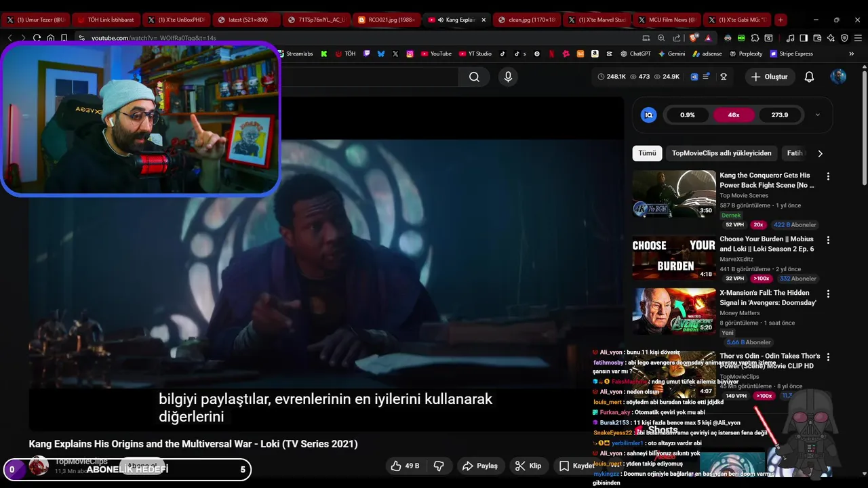Open options menu for X-Mansion's Fall video
The image size is (868, 488).
827,294
